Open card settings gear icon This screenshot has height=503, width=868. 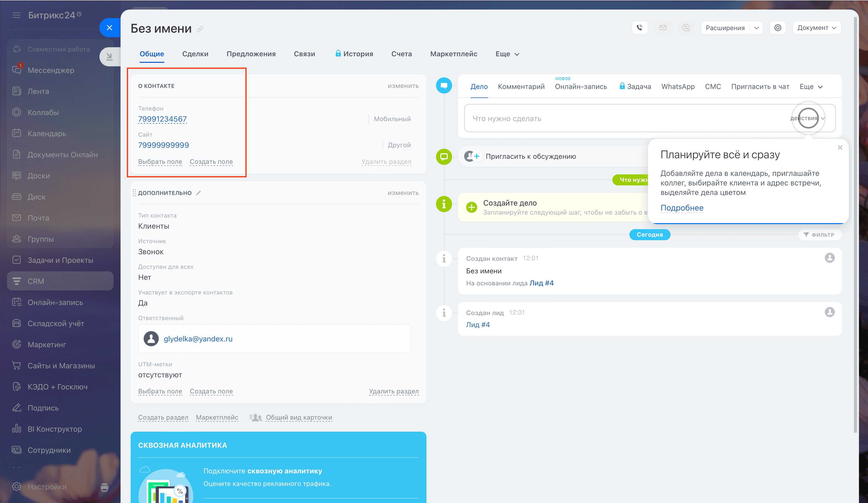click(777, 28)
